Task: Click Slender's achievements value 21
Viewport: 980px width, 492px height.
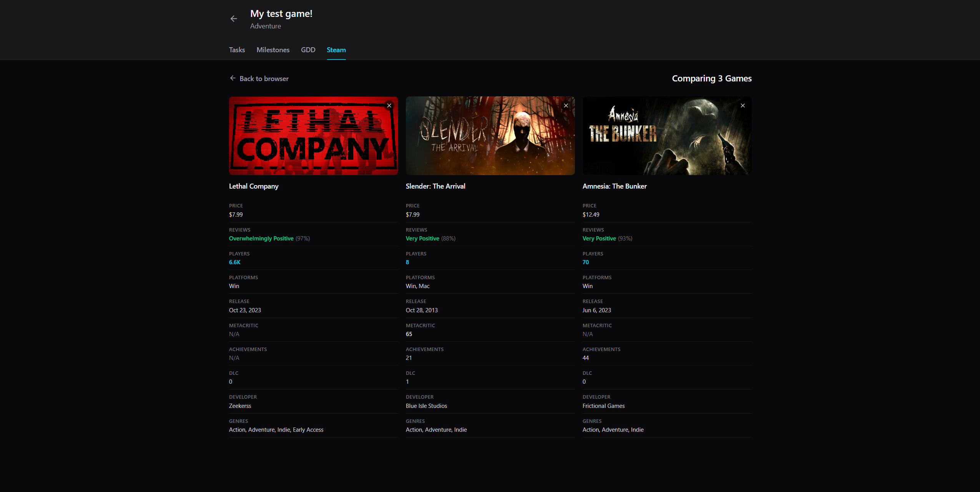Action: (x=409, y=358)
